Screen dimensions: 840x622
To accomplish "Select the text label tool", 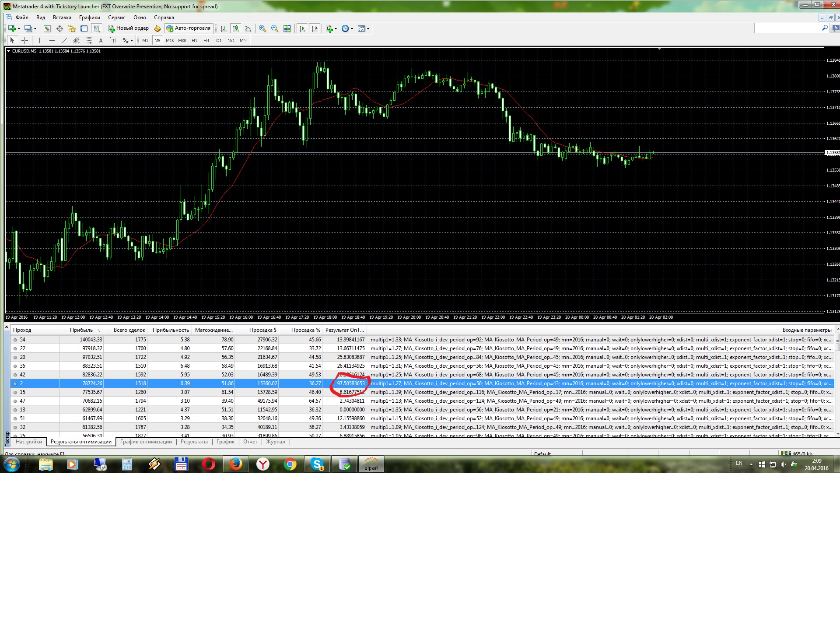I will click(x=113, y=40).
